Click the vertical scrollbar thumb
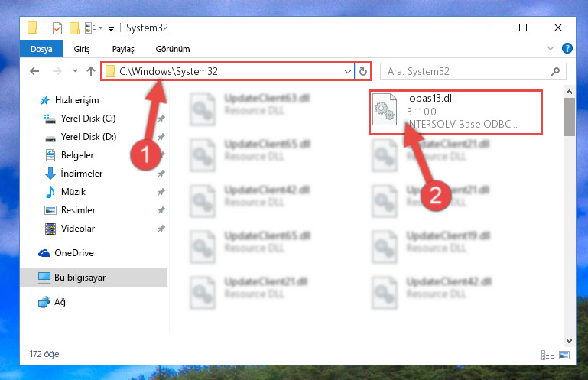588x380 pixels. point(569,117)
